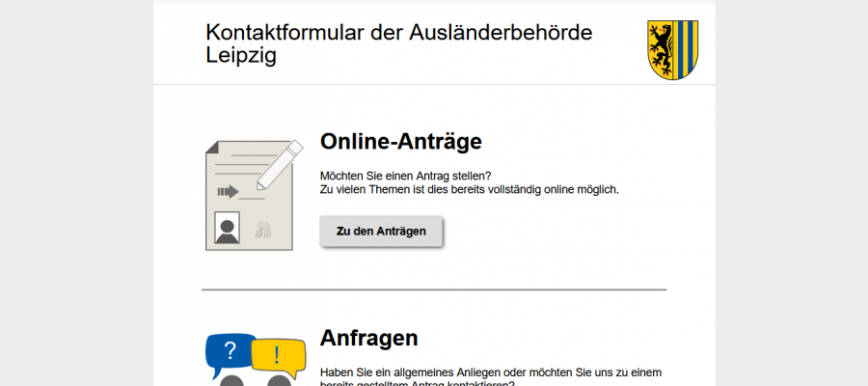This screenshot has width=868, height=386.
Task: Click the line 'Zu vielen Themen ist dies bereits vollständig online möglich.'
Action: (x=470, y=190)
